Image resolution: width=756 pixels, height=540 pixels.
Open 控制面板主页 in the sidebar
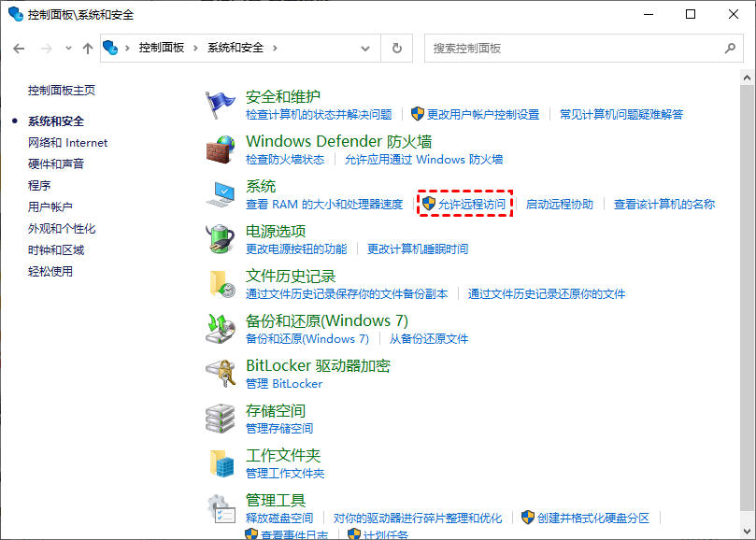(62, 91)
